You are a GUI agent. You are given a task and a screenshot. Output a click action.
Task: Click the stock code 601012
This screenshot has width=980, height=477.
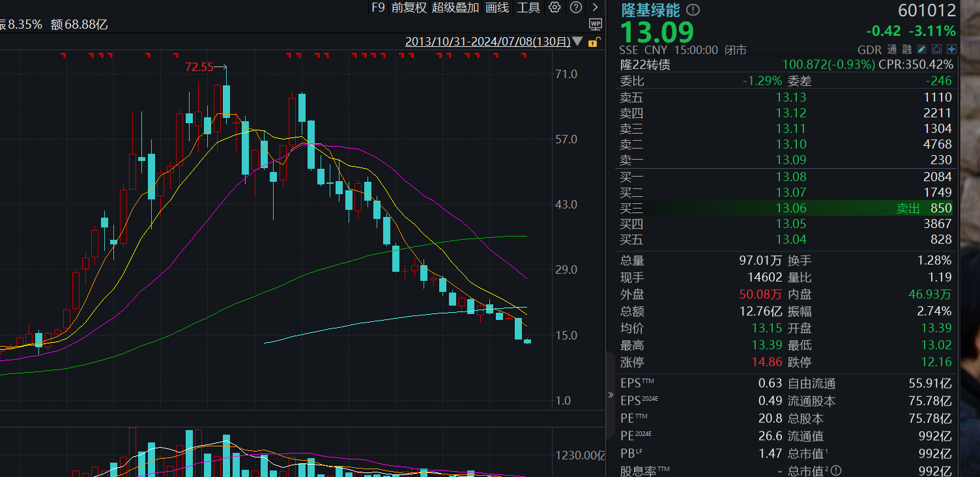pyautogui.click(x=927, y=10)
